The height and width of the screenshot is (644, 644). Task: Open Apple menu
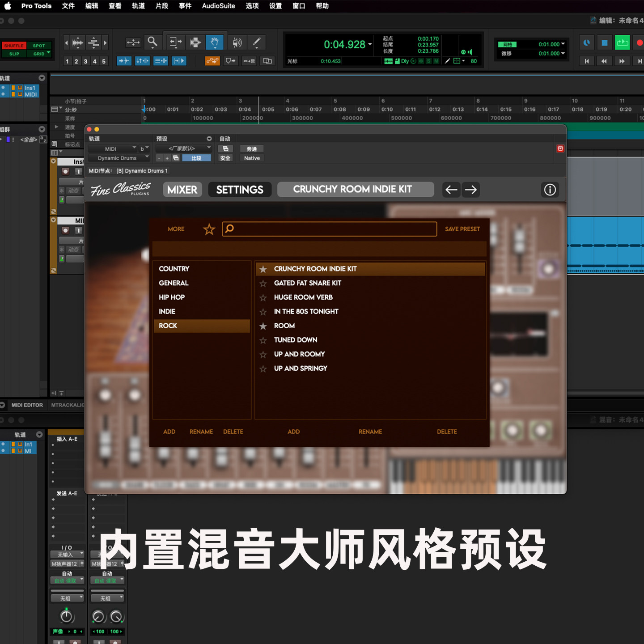point(8,6)
